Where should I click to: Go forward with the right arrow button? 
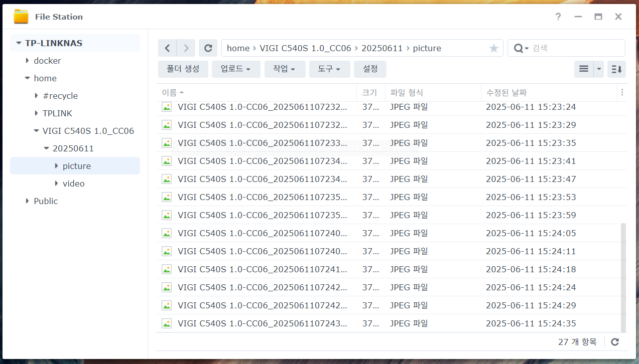[x=186, y=48]
